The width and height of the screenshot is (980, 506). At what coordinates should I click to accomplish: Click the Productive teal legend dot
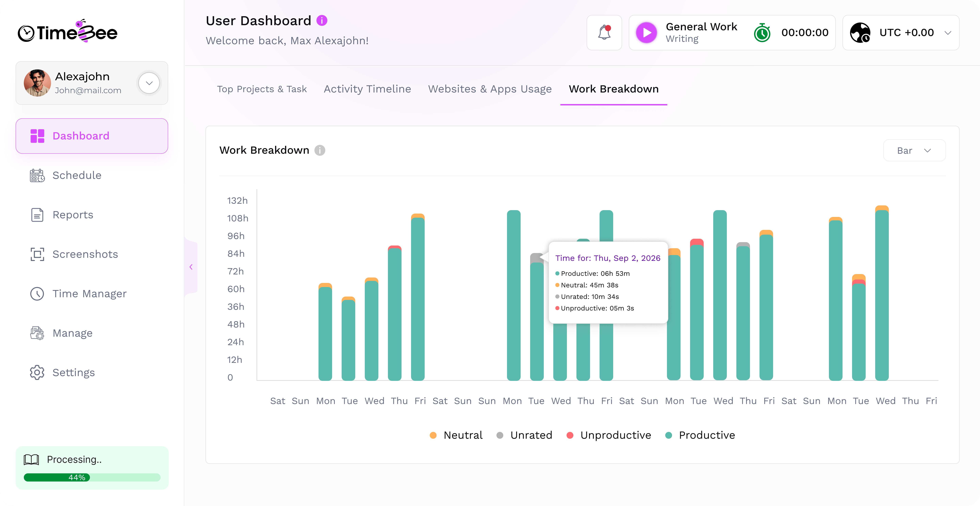[668, 435]
